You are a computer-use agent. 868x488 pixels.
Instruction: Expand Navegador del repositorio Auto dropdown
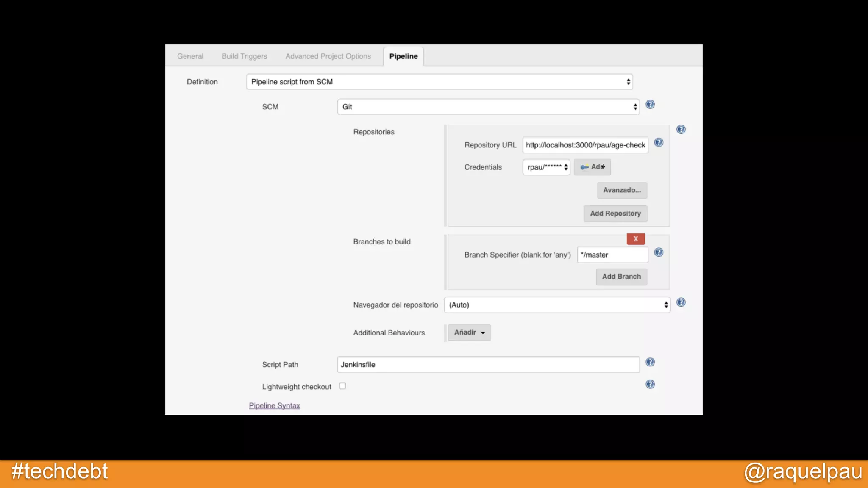pos(557,305)
